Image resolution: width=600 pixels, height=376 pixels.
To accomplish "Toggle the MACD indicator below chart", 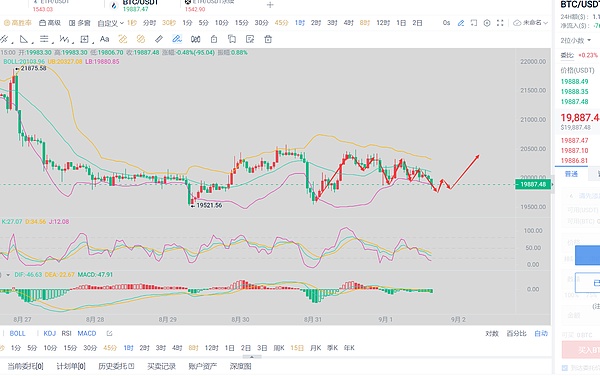I will (x=87, y=334).
